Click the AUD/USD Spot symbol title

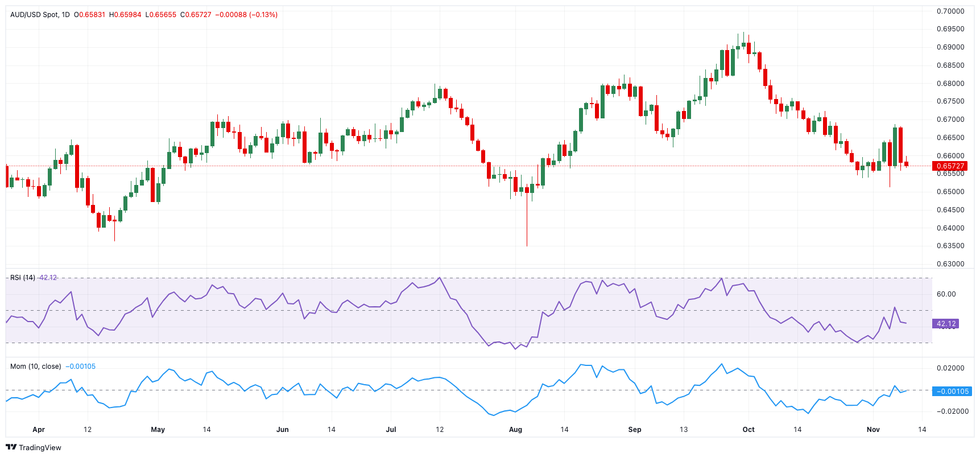point(34,15)
